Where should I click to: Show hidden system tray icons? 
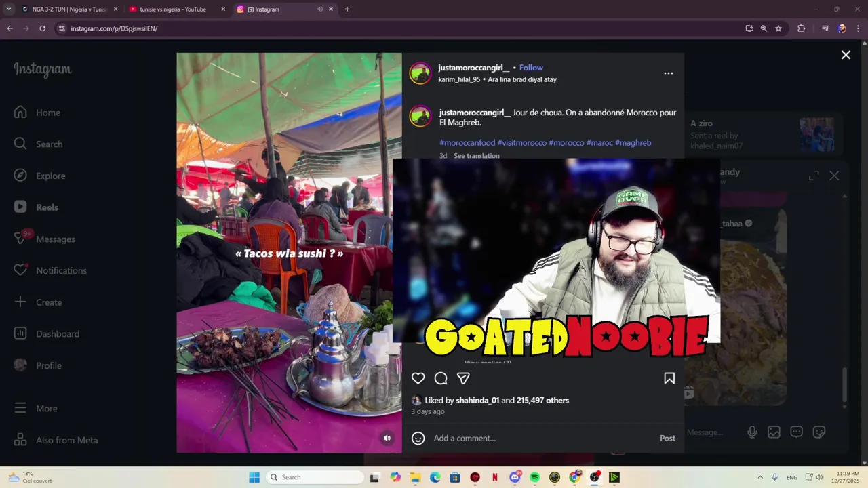[x=760, y=477]
